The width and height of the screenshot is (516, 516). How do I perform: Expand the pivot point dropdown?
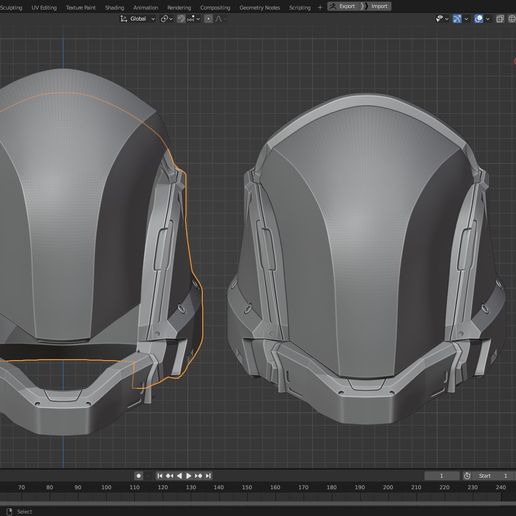(x=166, y=19)
